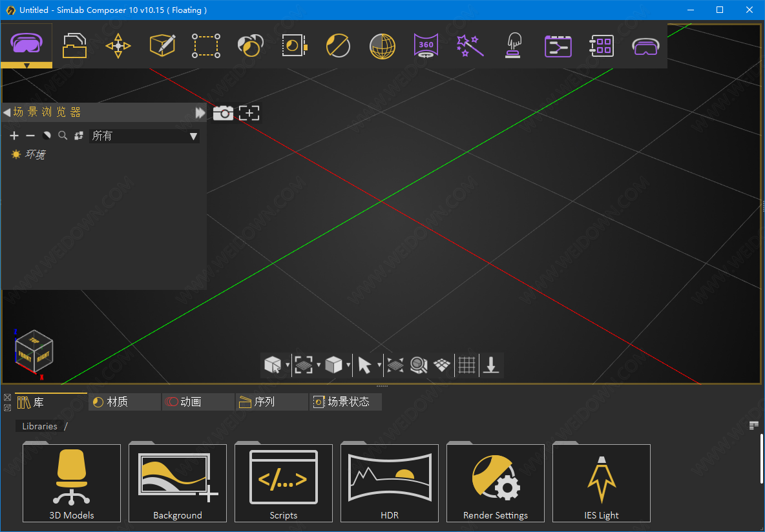The image size is (765, 532).
Task: Click the VR headset workbench icon at top-left
Action: point(26,43)
